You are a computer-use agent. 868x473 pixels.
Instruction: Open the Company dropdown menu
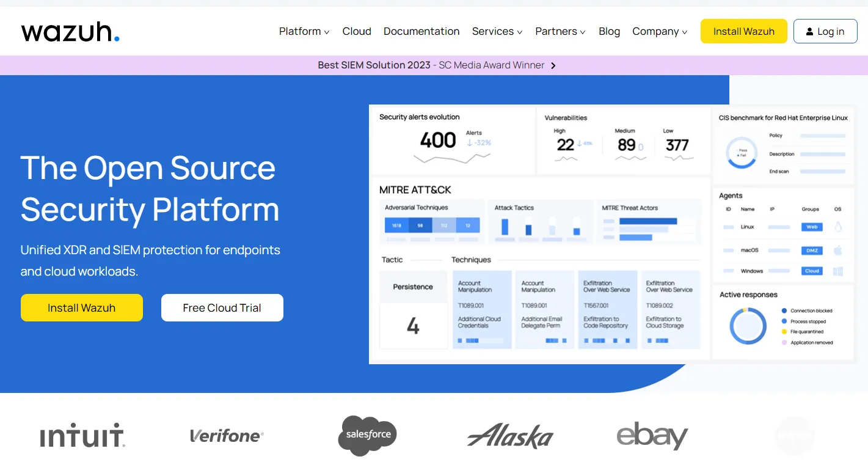tap(660, 31)
